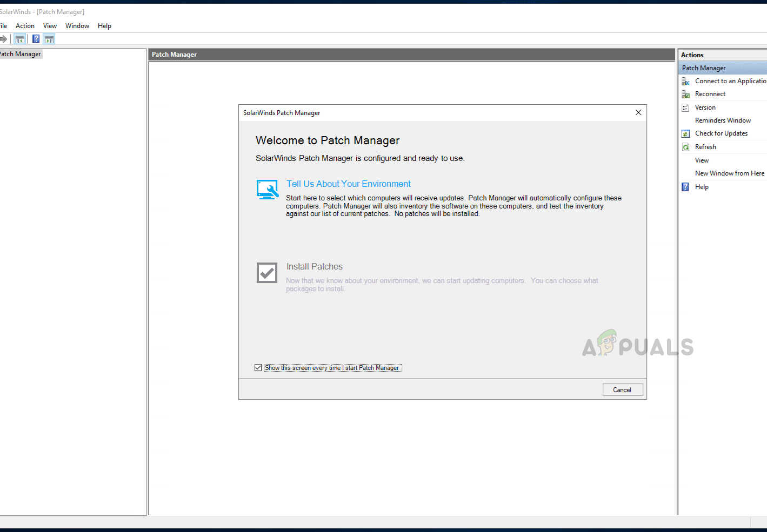The image size is (767, 532).
Task: Click the Check for Updates icon
Action: pyautogui.click(x=685, y=133)
